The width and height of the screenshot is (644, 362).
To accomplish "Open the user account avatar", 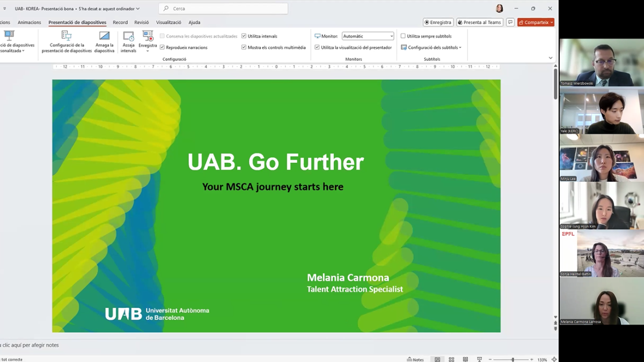I will tap(500, 9).
